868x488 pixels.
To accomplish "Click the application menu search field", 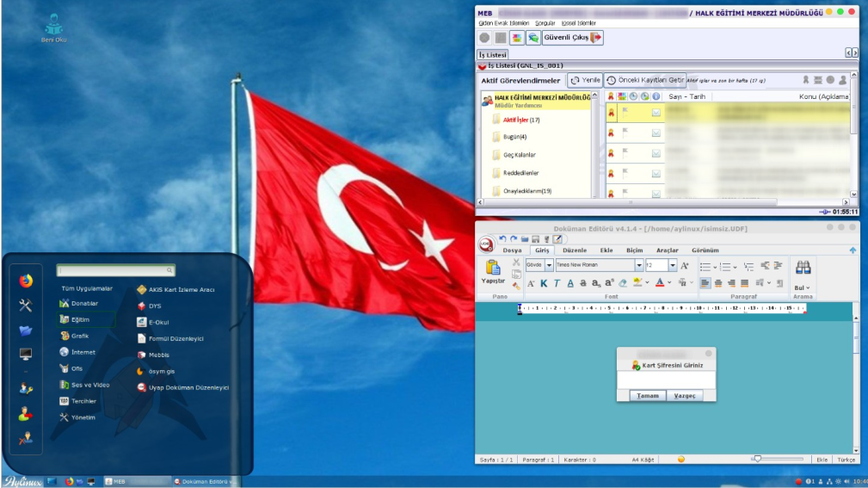I will click(x=115, y=270).
